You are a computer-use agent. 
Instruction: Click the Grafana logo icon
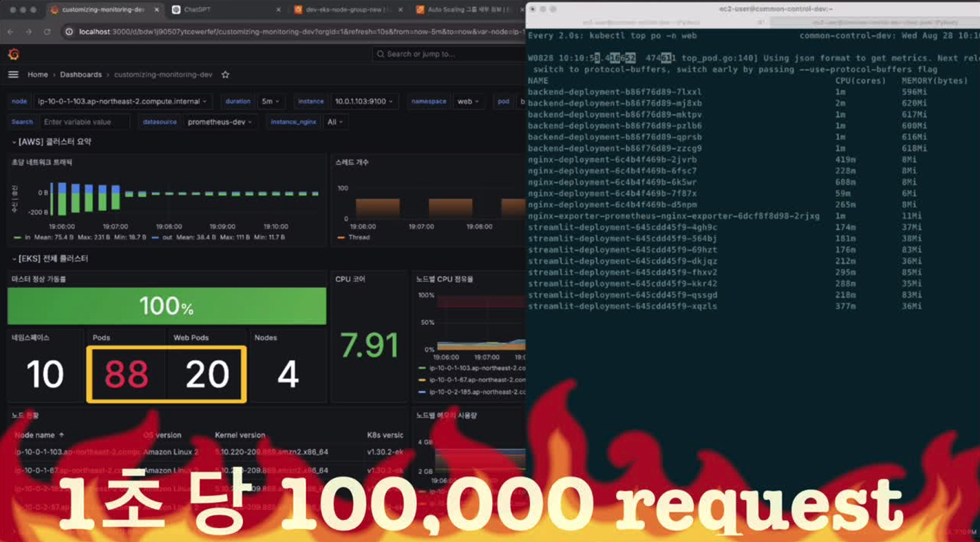[13, 54]
